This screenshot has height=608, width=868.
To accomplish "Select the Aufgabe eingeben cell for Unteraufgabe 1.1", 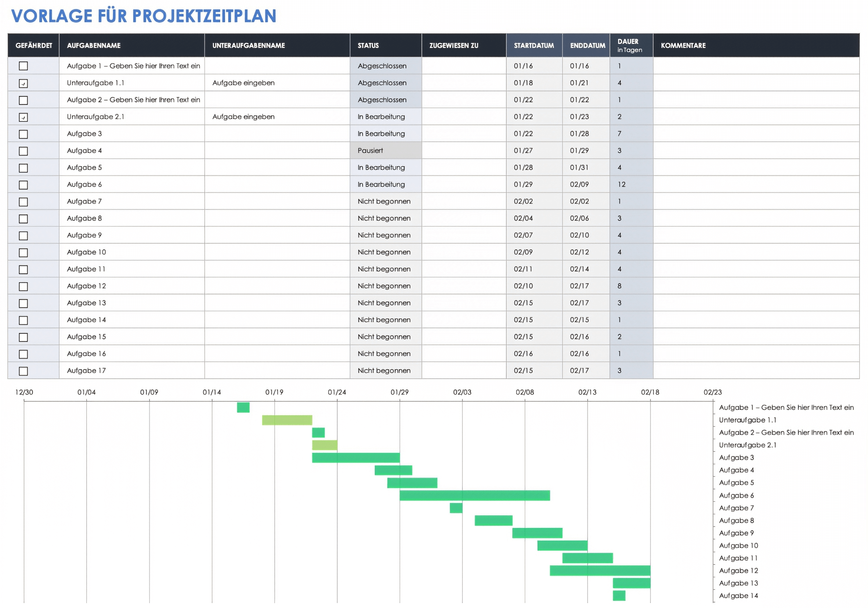I will point(277,83).
